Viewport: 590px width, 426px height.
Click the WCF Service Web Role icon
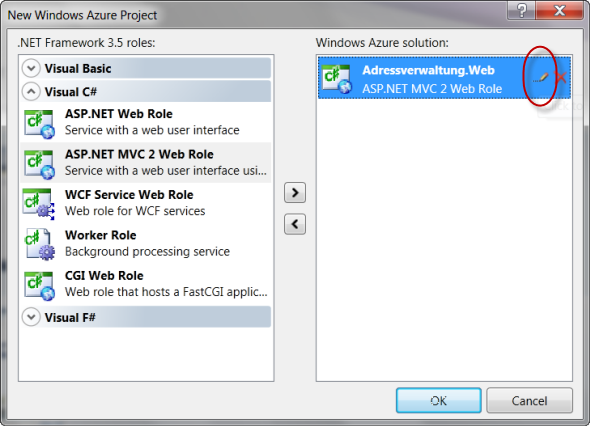tap(38, 204)
